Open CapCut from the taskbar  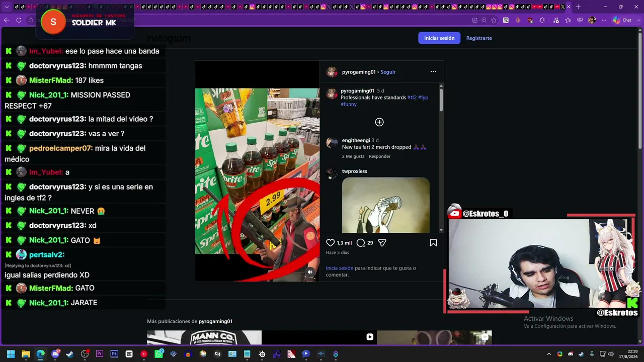(129, 354)
